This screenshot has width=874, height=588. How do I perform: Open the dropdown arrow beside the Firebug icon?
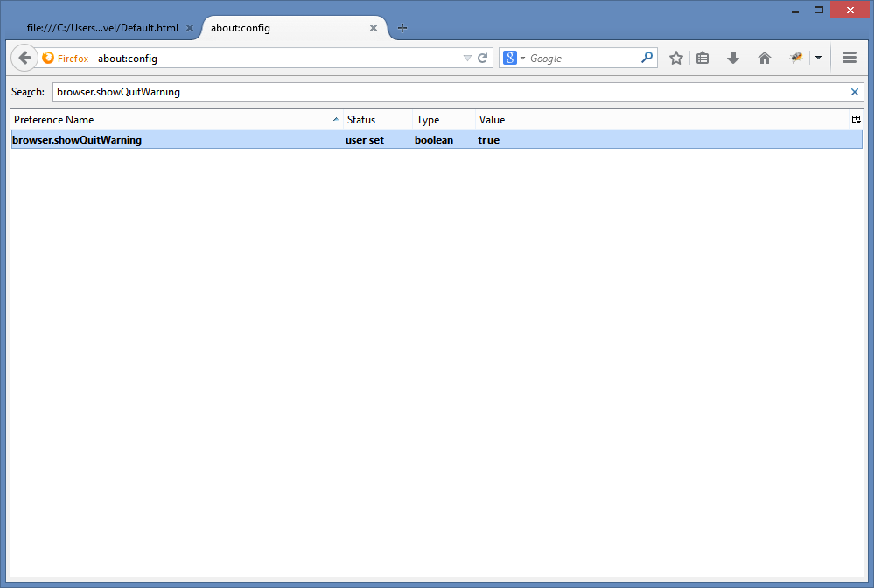pyautogui.click(x=818, y=58)
